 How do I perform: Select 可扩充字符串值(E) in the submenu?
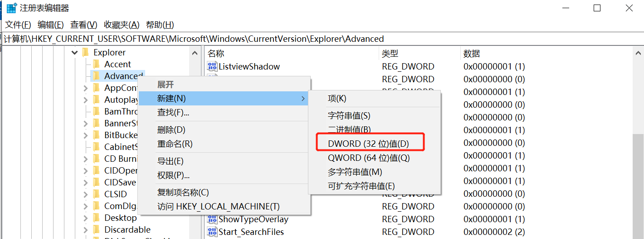click(x=374, y=186)
